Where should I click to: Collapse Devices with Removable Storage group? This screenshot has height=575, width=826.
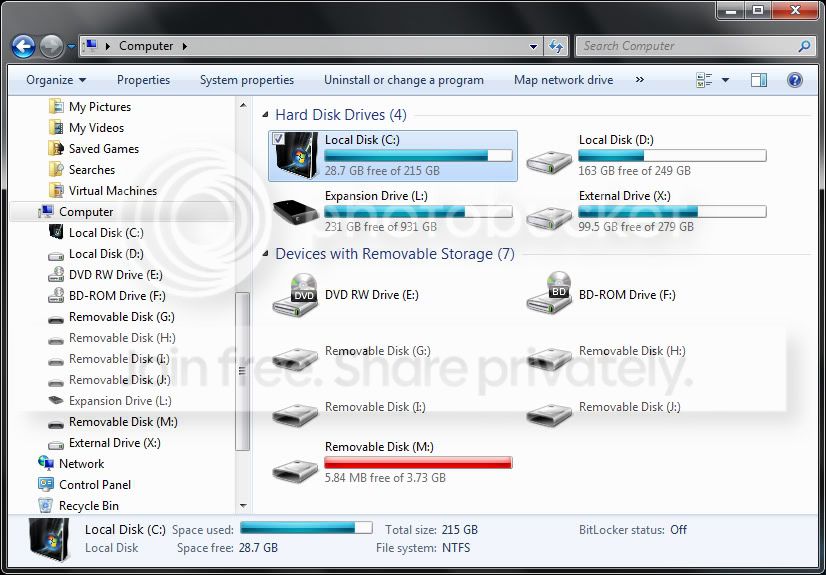pos(265,254)
